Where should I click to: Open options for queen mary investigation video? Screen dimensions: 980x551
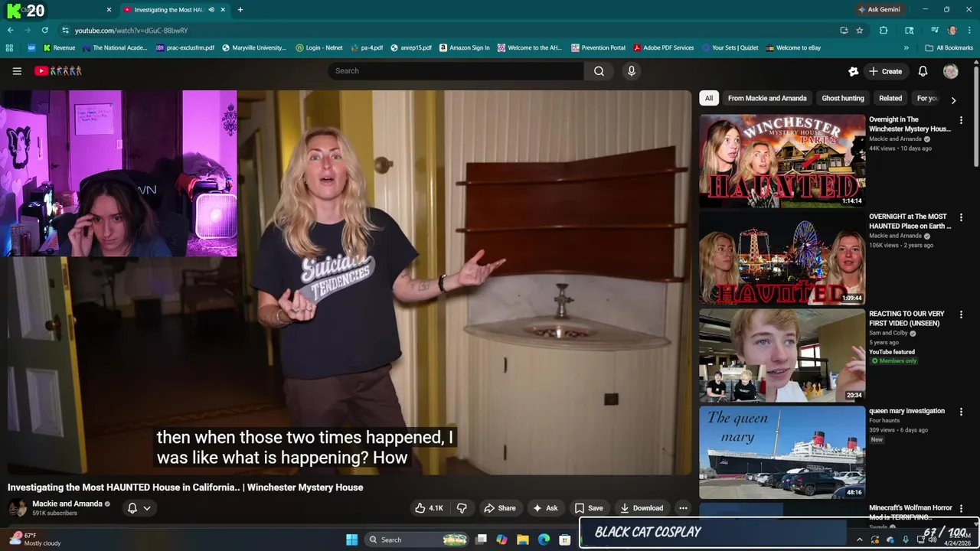tap(961, 412)
